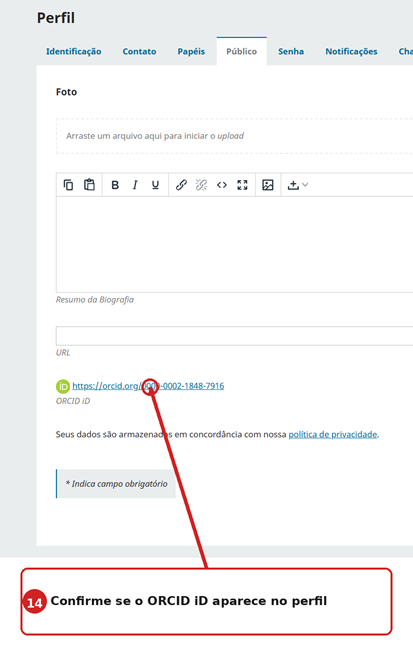The width and height of the screenshot is (413, 645).
Task: Expand the upload dropdown arrow
Action: (305, 185)
